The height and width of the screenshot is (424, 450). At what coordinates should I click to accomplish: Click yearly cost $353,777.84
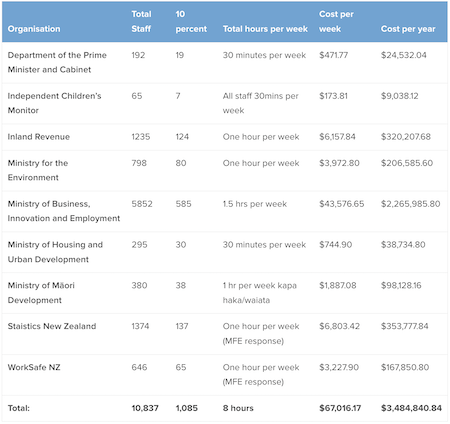[405, 326]
